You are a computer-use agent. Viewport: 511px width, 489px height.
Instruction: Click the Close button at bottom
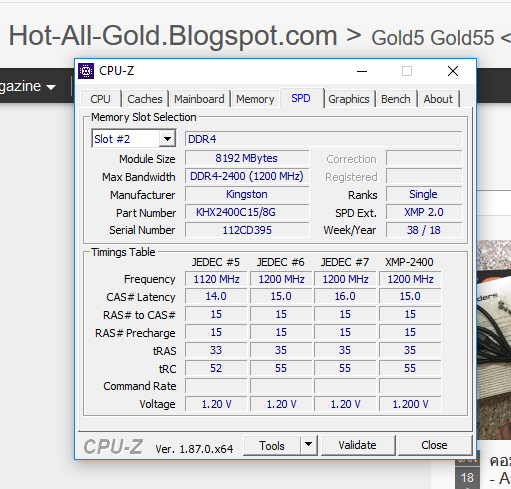click(434, 445)
